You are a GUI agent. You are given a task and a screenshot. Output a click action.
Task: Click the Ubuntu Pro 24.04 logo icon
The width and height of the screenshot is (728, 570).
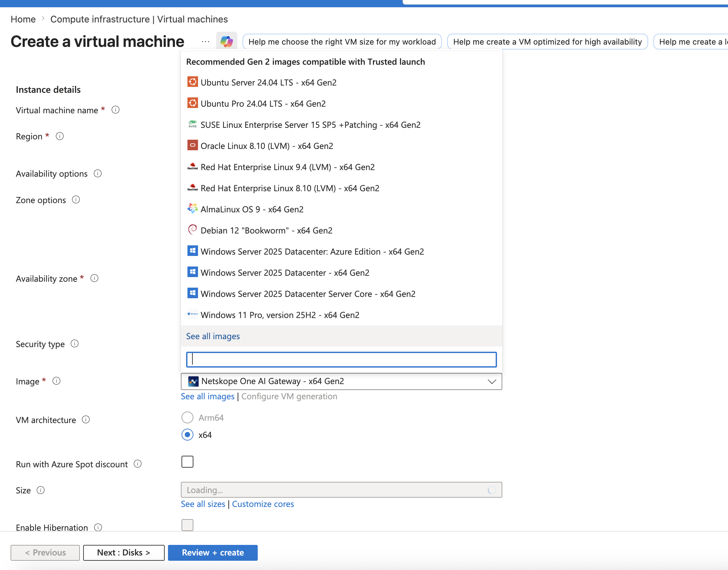pos(192,103)
